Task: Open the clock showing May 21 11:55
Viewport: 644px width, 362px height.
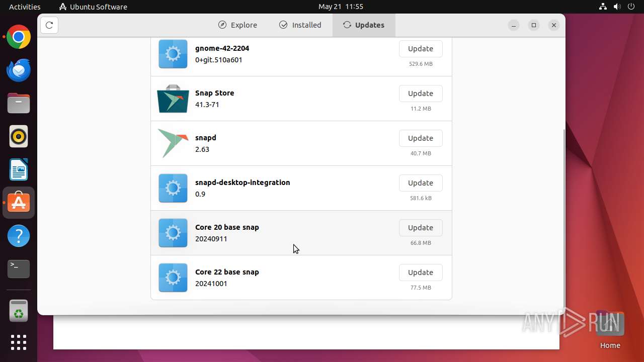Action: (x=341, y=7)
